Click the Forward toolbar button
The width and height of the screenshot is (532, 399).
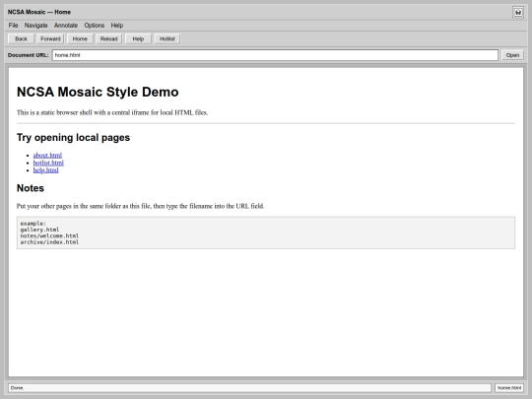(50, 39)
